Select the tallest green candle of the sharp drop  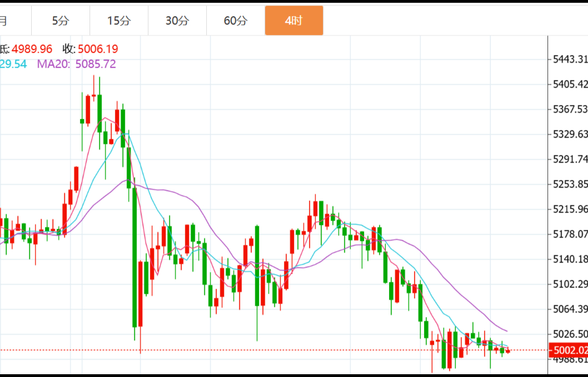coord(134,257)
